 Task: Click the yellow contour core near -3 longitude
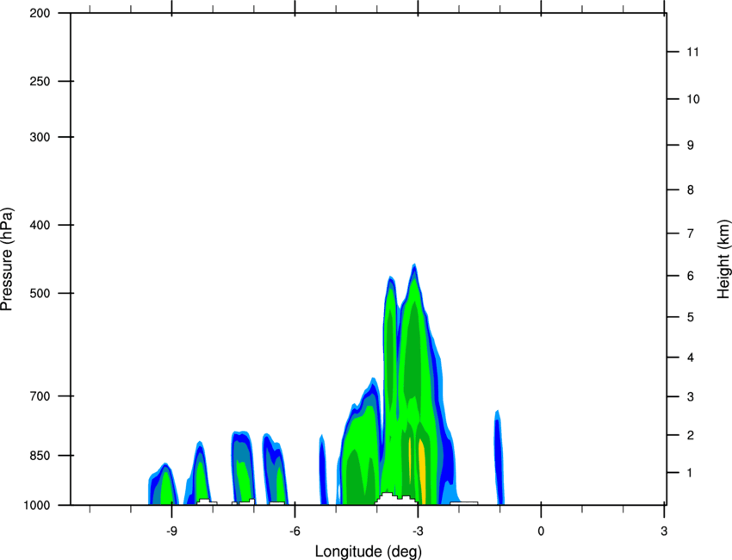(x=422, y=470)
